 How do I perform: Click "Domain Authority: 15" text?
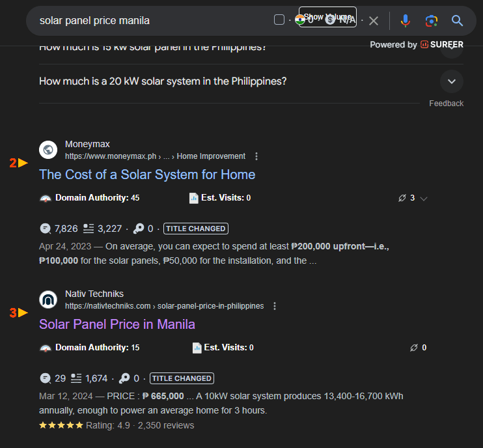pyautogui.click(x=98, y=348)
